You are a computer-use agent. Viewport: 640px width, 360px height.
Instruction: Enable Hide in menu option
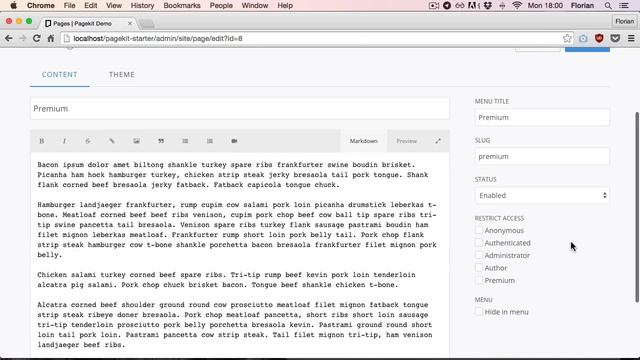pos(479,312)
